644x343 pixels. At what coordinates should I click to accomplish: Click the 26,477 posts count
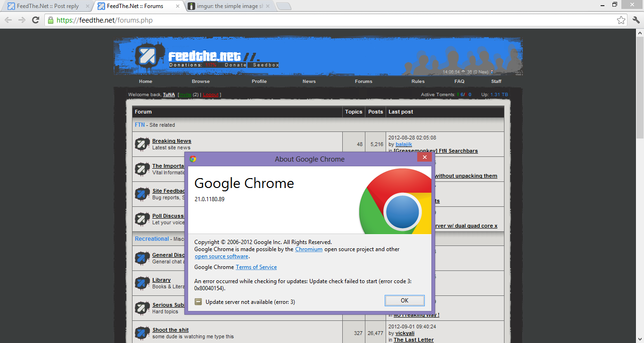pos(376,333)
